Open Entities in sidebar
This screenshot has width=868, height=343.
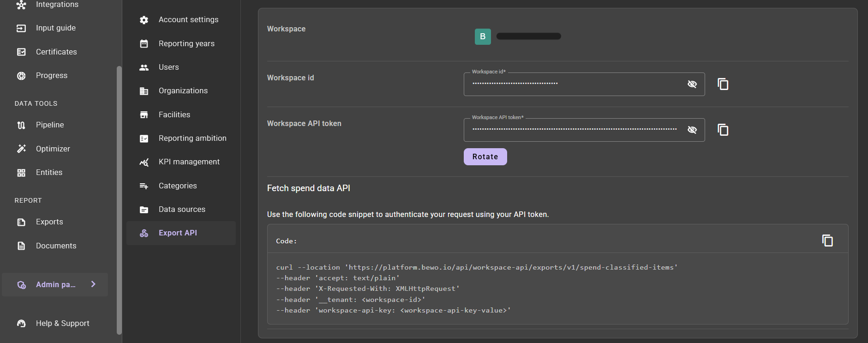point(49,173)
